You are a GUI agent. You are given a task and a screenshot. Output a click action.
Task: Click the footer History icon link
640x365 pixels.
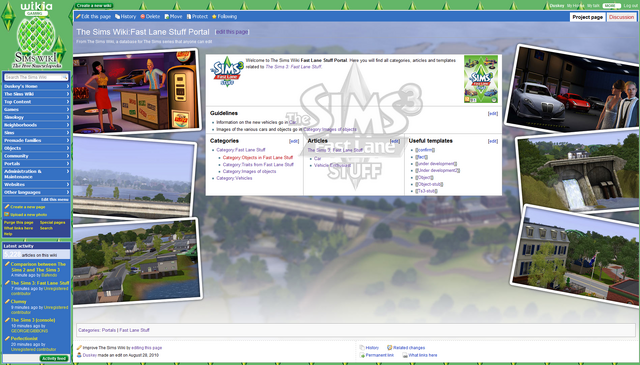point(369,348)
